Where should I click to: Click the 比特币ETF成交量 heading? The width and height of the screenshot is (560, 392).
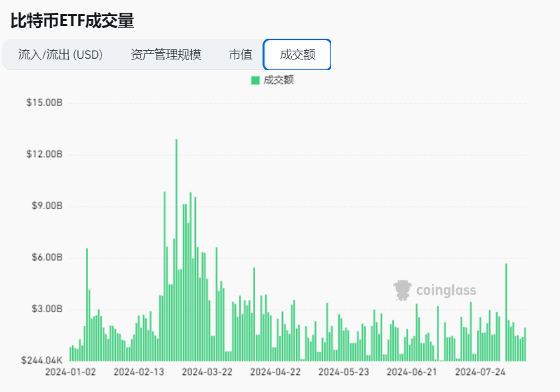pyautogui.click(x=72, y=21)
